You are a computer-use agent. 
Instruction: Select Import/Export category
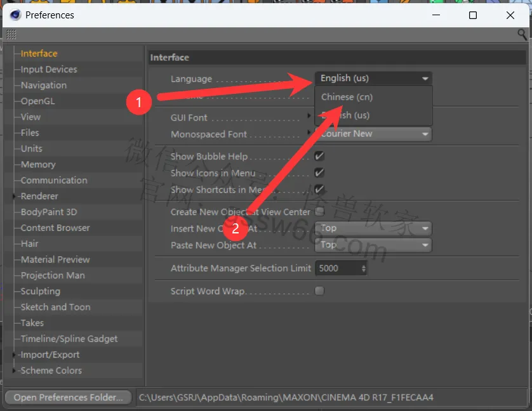point(50,355)
